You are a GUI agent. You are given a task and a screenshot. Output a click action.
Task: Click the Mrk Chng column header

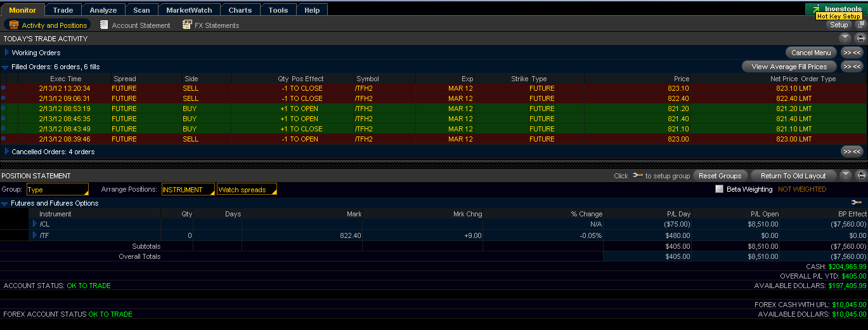(x=468, y=214)
